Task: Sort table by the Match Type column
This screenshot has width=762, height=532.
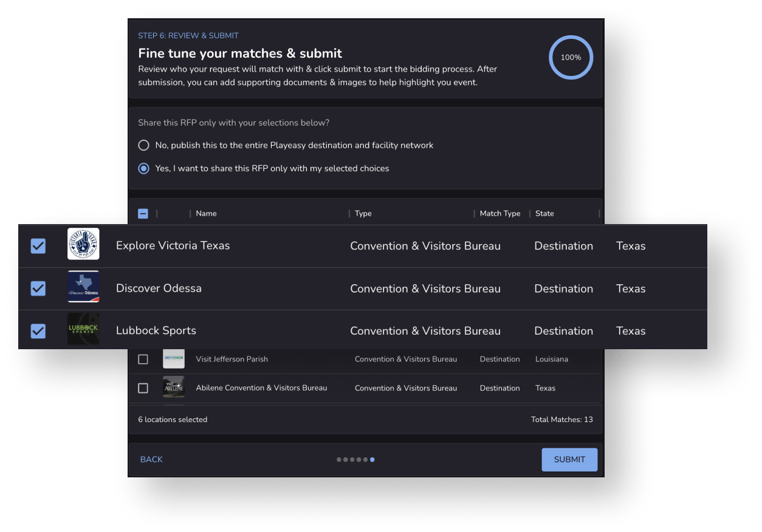Action: pos(499,213)
